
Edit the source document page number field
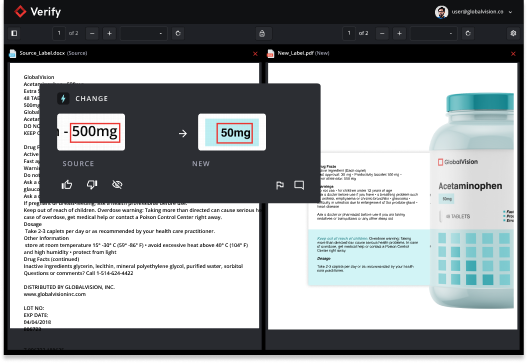(59, 33)
